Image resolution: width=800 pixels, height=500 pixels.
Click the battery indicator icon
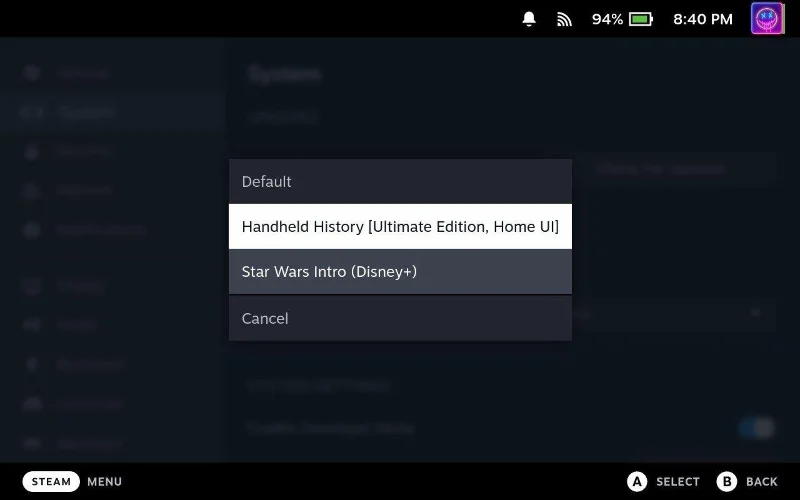point(641,19)
